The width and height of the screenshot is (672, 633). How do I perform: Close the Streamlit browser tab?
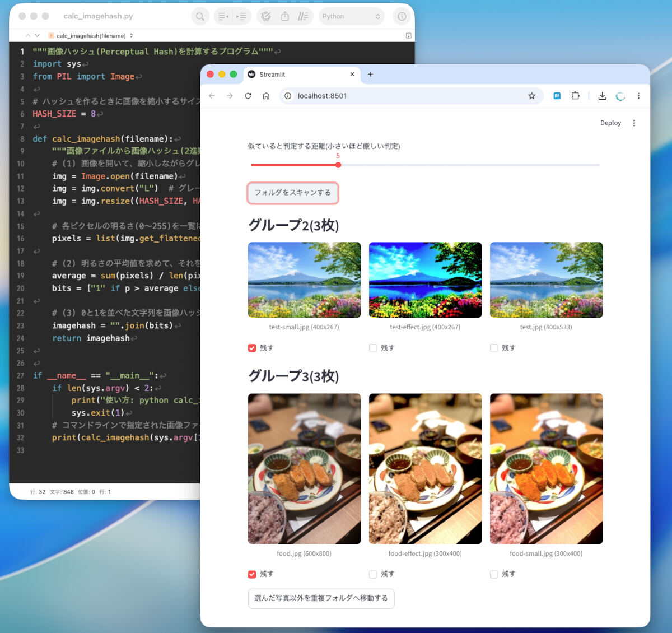point(352,74)
